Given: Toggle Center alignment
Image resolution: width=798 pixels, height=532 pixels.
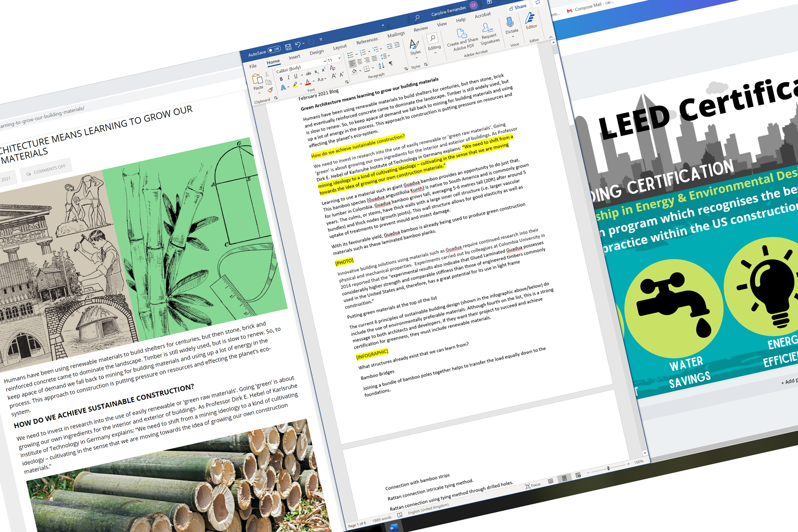Looking at the screenshot, I should [359, 62].
